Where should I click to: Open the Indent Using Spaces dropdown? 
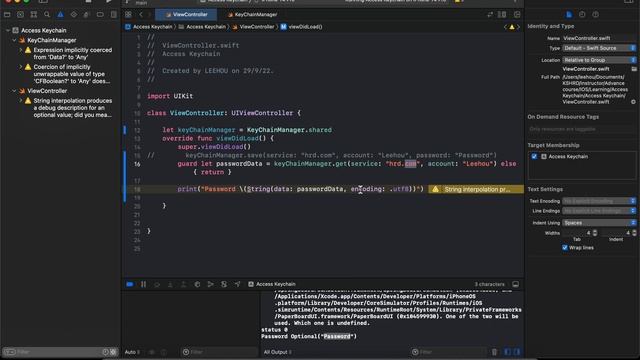pyautogui.click(x=599, y=223)
